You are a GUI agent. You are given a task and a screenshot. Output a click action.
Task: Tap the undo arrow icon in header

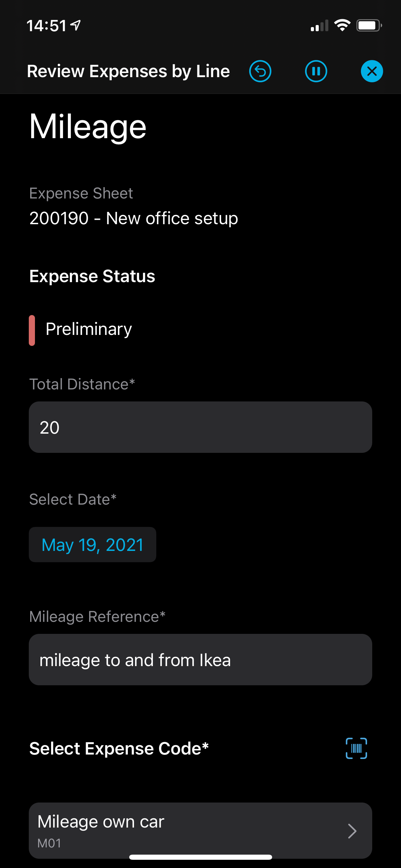(x=260, y=71)
